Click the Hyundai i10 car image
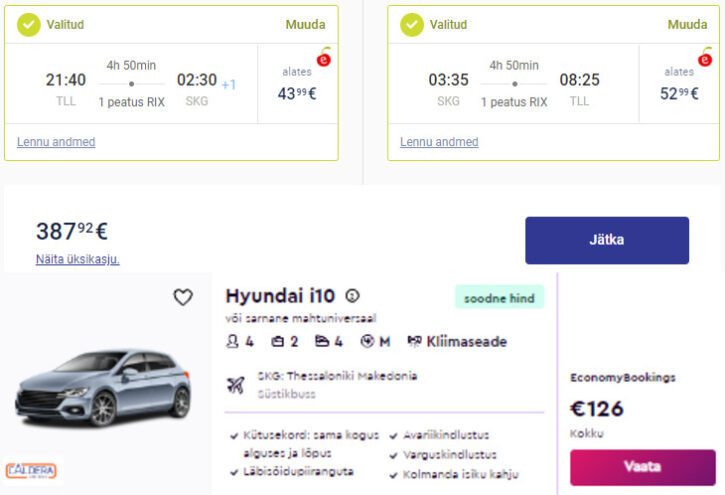 point(103,385)
